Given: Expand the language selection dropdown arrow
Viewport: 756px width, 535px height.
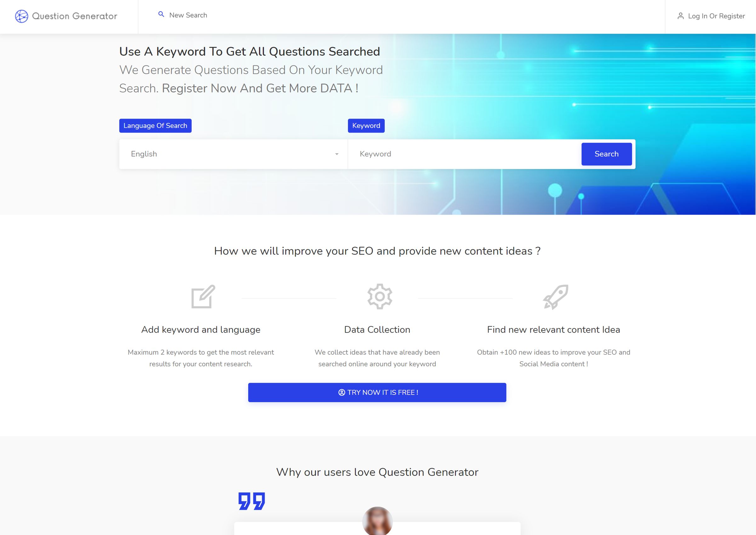Looking at the screenshot, I should (x=337, y=154).
